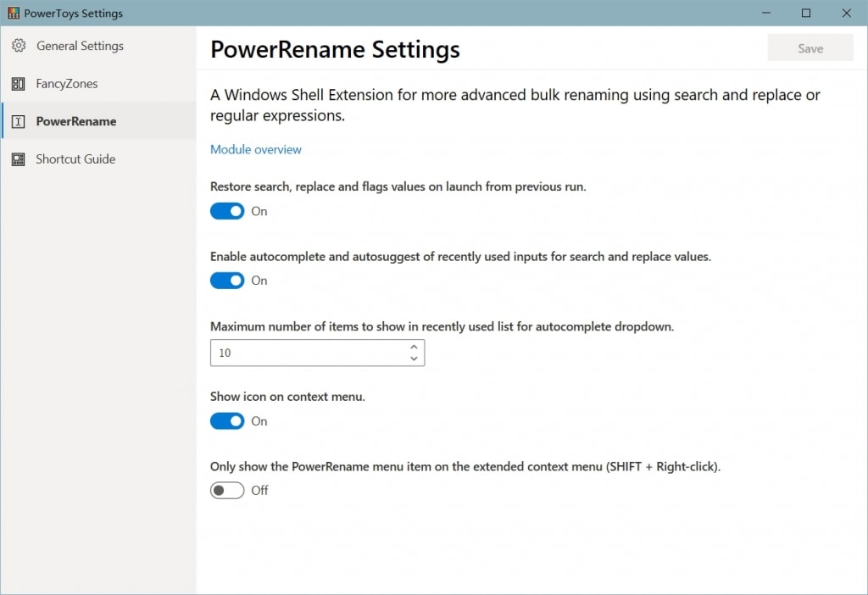Click the Save button
The height and width of the screenshot is (595, 868).
810,48
